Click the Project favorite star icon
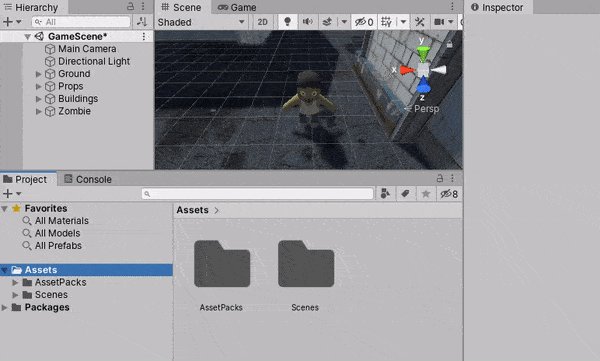This screenshot has height=361, width=600. coord(426,194)
